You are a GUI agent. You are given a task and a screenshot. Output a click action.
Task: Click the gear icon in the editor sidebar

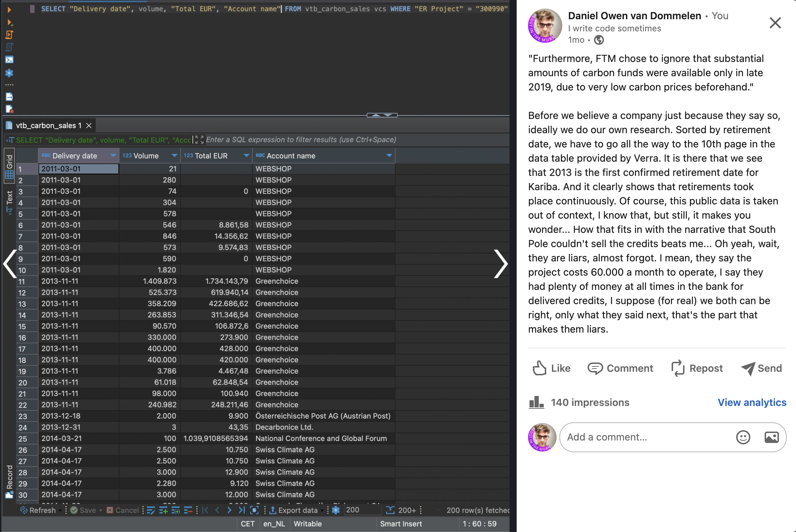[x=9, y=73]
